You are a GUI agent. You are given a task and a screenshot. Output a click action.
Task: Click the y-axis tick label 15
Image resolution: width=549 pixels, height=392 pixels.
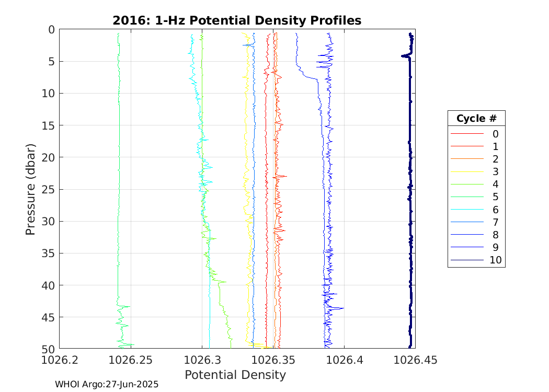[x=48, y=125]
